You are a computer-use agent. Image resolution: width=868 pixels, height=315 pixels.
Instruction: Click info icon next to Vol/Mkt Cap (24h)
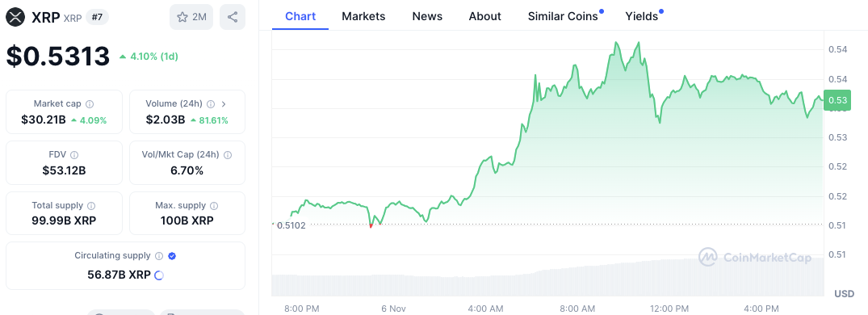pyautogui.click(x=228, y=155)
